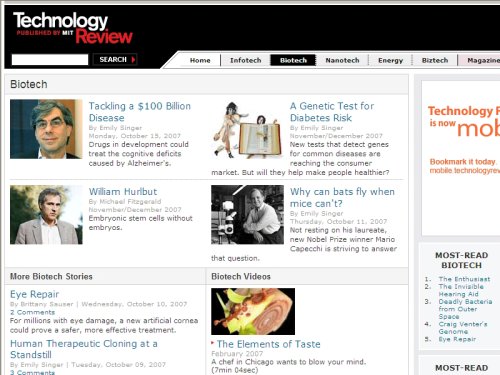The height and width of the screenshot is (375, 500).
Task: Click William Hurlbut portrait thumbnail
Action: (x=46, y=215)
